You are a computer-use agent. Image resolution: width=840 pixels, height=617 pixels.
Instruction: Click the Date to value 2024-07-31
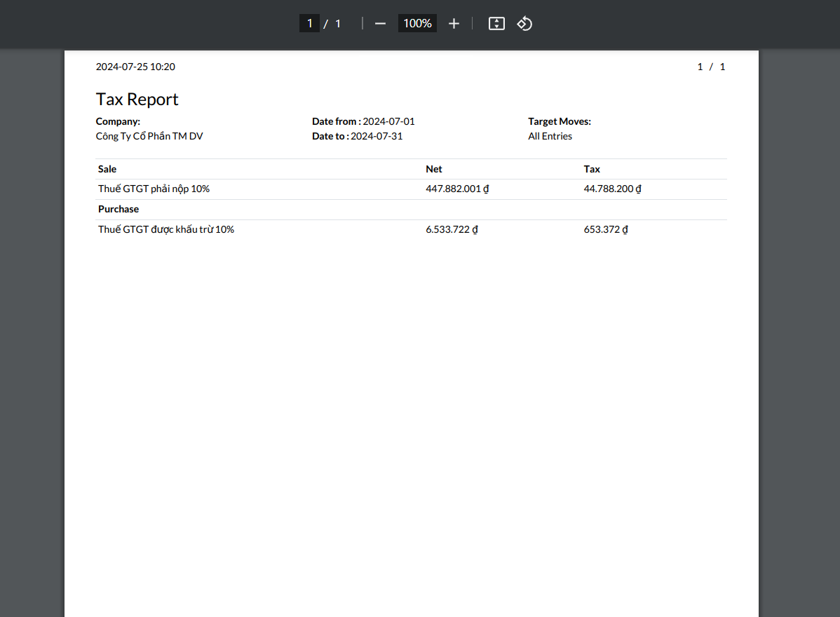pyautogui.click(x=377, y=136)
